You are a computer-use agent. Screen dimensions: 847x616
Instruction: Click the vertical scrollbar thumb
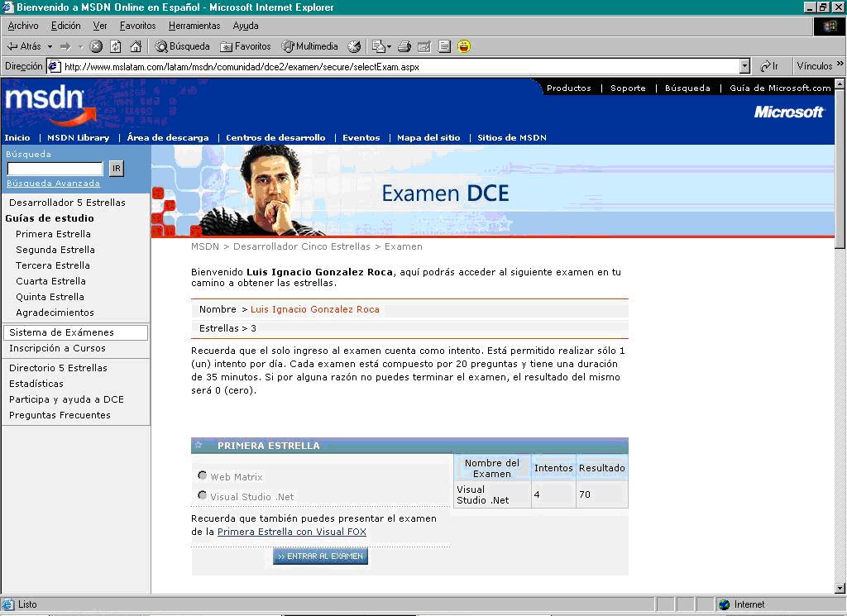click(x=840, y=169)
